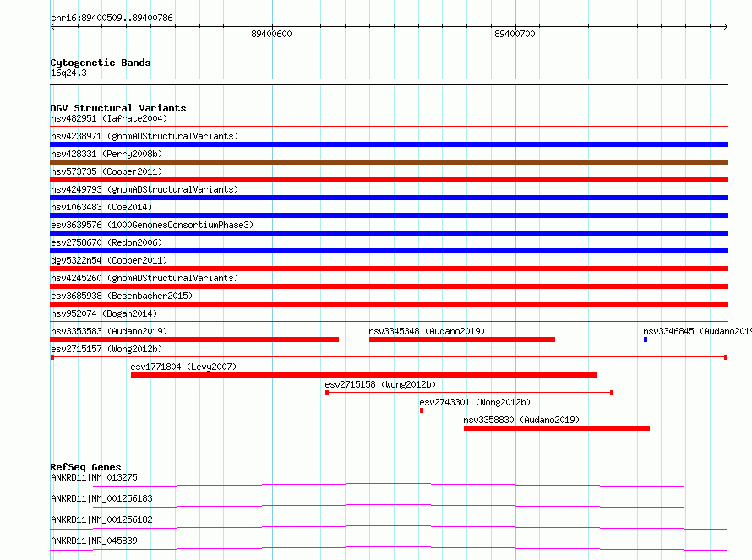The image size is (752, 560).
Task: Select the Cytogenetic Bands track title
Action: 101,63
